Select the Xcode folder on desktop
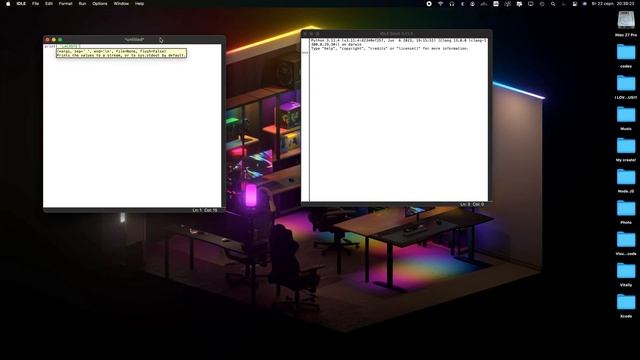Viewport: 640px width, 360px height. tap(626, 302)
